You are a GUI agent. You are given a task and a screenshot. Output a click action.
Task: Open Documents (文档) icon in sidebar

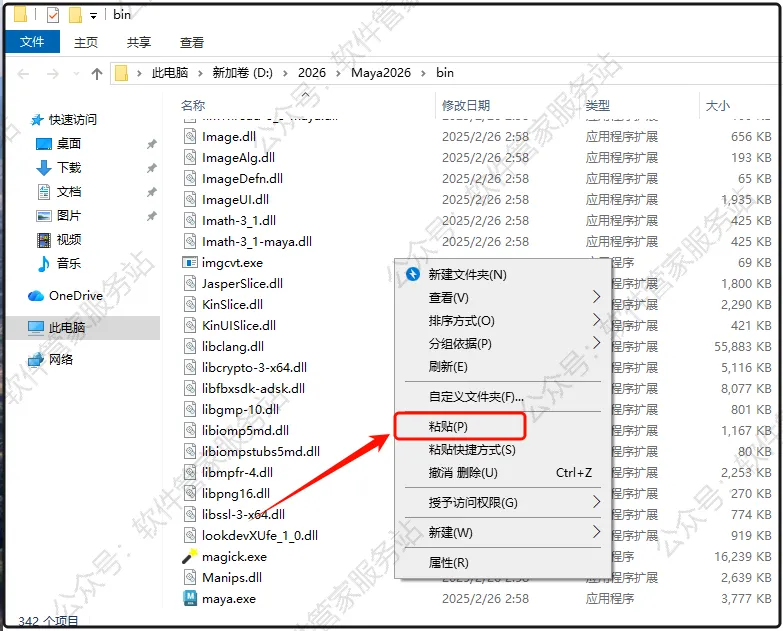[44, 192]
